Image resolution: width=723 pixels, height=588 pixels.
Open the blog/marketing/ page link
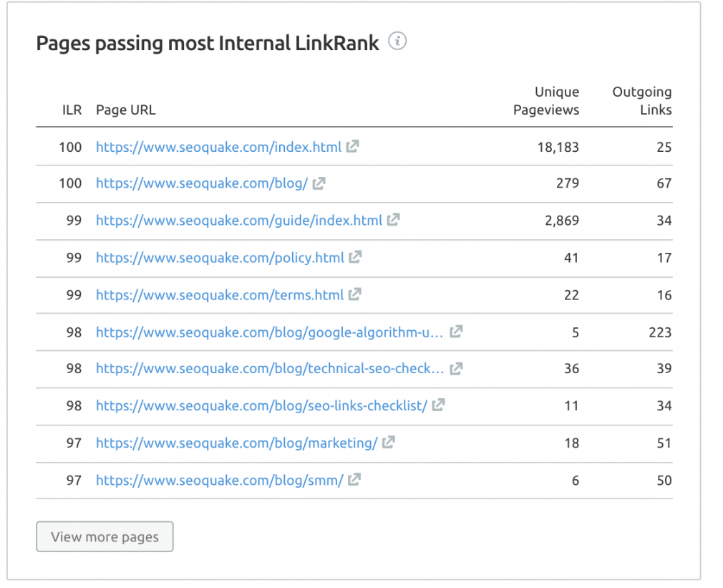pyautogui.click(x=236, y=443)
